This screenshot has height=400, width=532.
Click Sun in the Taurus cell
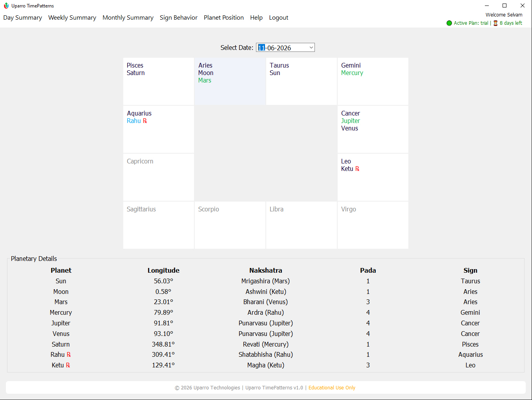pyautogui.click(x=275, y=73)
